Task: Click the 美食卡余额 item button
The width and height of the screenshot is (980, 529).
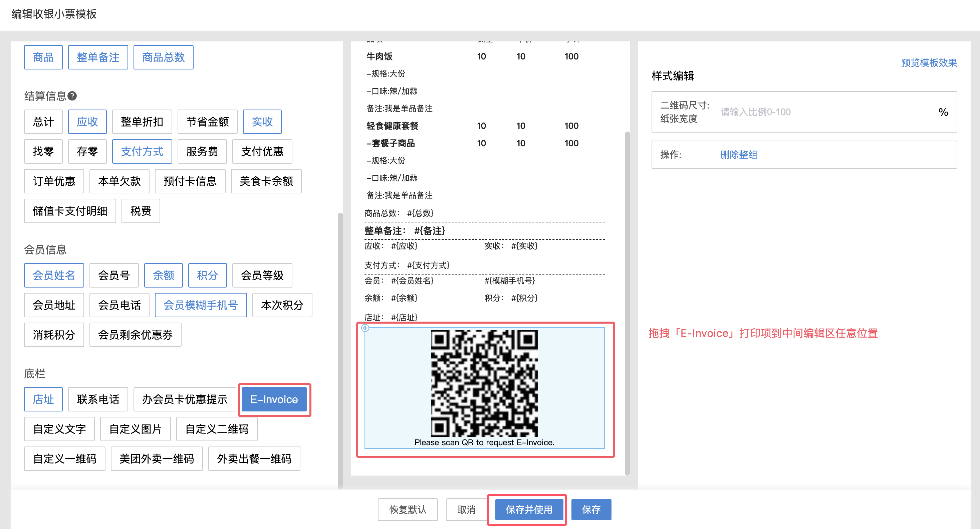Action: (x=266, y=181)
